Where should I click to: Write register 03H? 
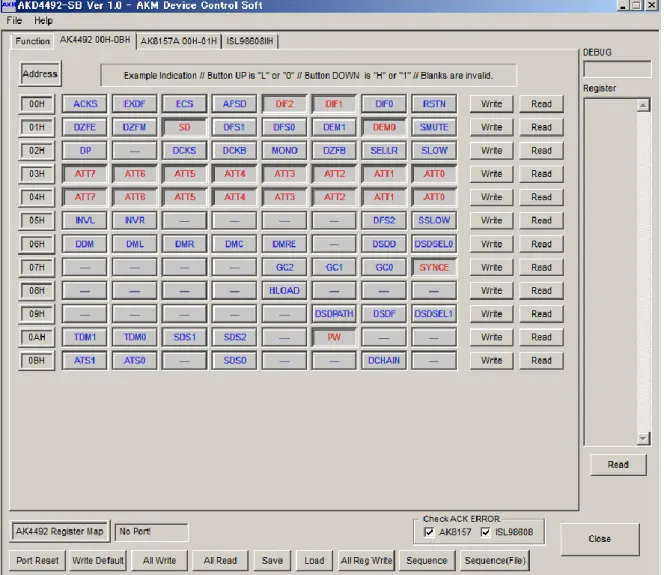[491, 174]
